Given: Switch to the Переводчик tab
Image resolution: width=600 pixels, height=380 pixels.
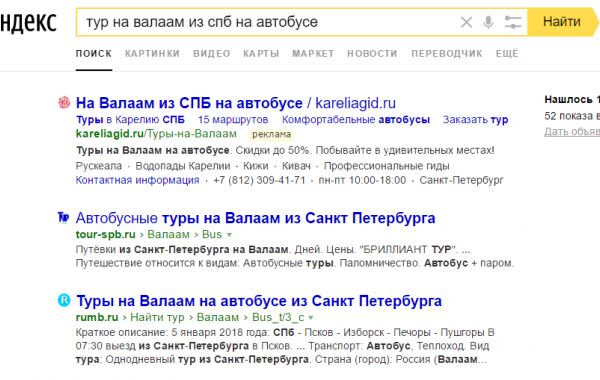Looking at the screenshot, I should tap(447, 54).
